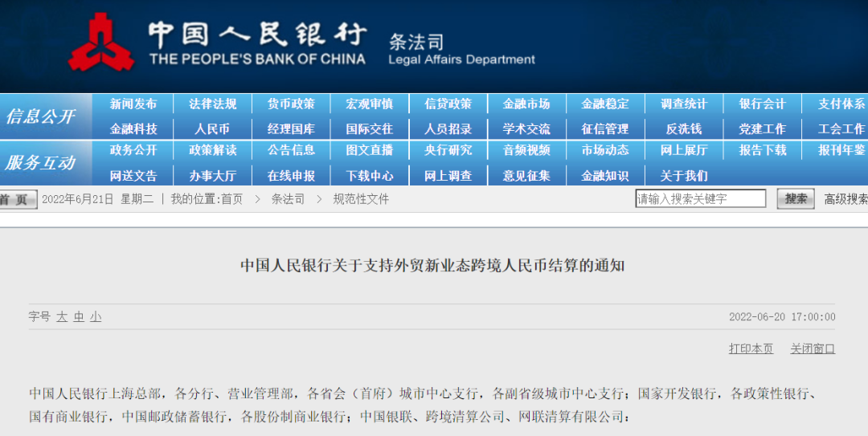The height and width of the screenshot is (436, 868).
Task: Go to 意见征集 section
Action: (526, 176)
